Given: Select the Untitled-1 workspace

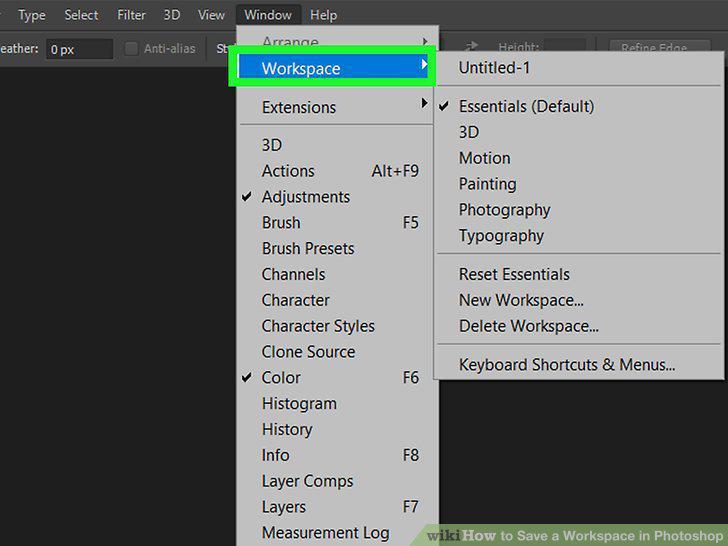Looking at the screenshot, I should [x=579, y=68].
